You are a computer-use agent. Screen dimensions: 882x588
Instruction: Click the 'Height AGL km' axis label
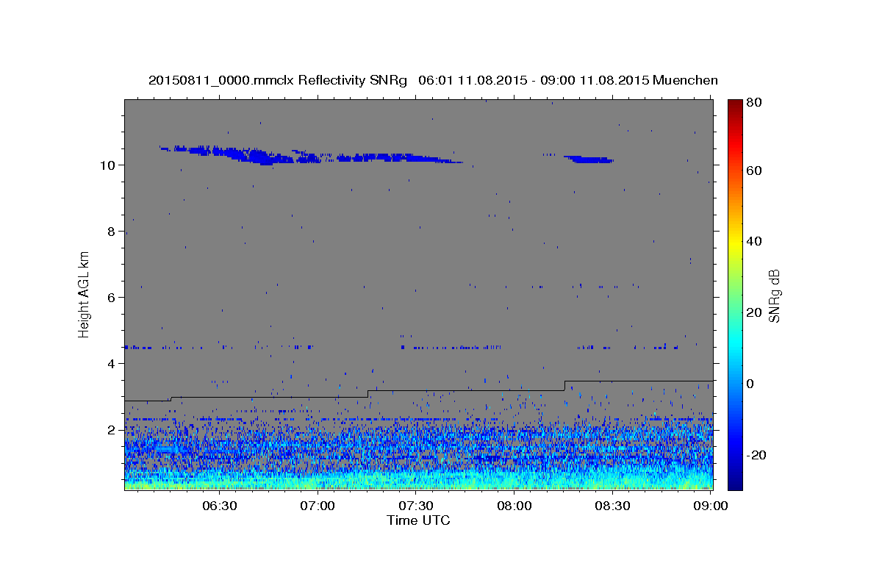click(85, 295)
